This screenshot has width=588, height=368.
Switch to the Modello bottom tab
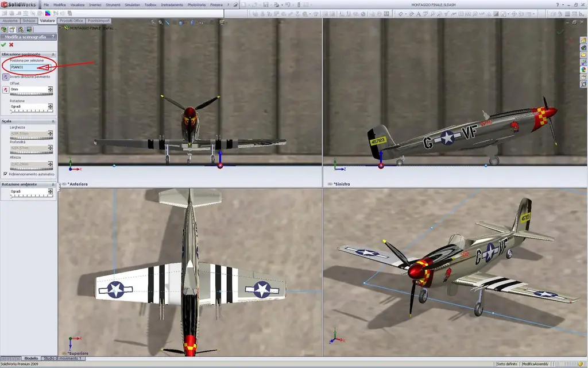pyautogui.click(x=31, y=359)
